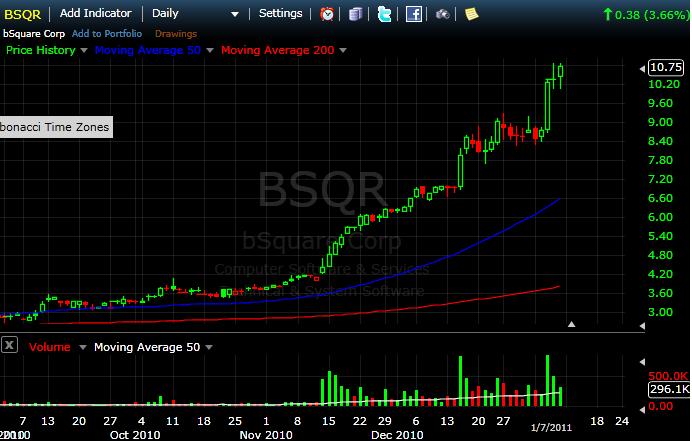Open the Settings menu
The image size is (692, 441).
tap(280, 13)
